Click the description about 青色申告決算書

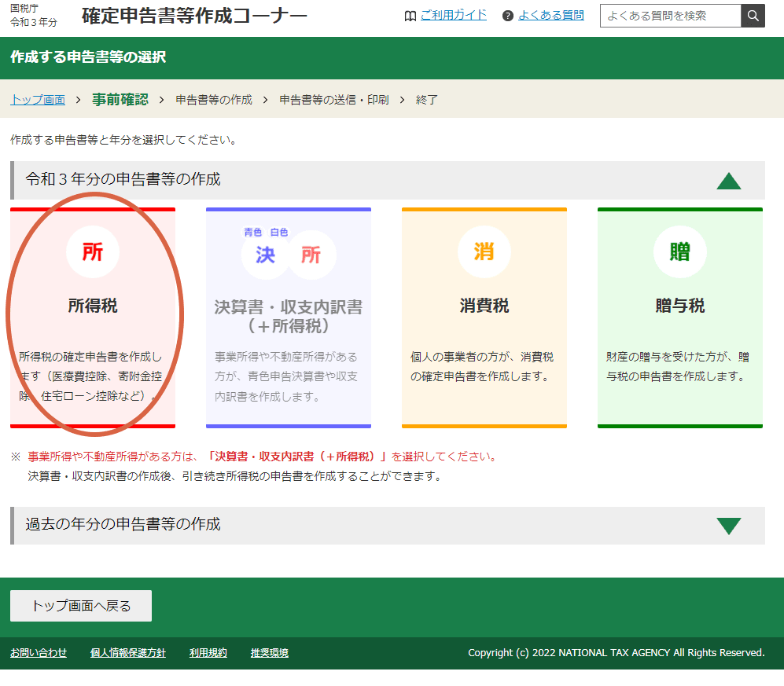(286, 376)
